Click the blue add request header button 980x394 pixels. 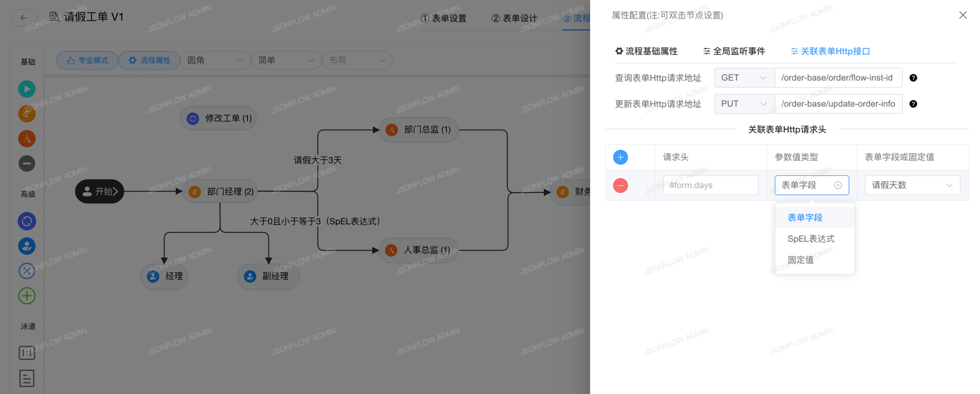pyautogui.click(x=620, y=157)
